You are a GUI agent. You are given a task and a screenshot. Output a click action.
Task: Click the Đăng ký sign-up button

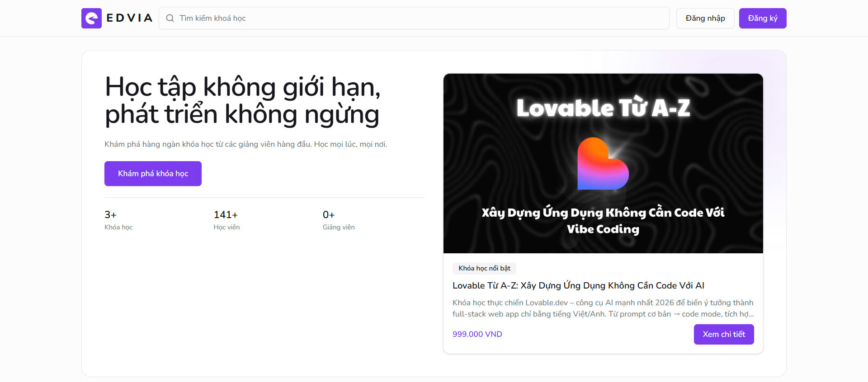pos(763,18)
